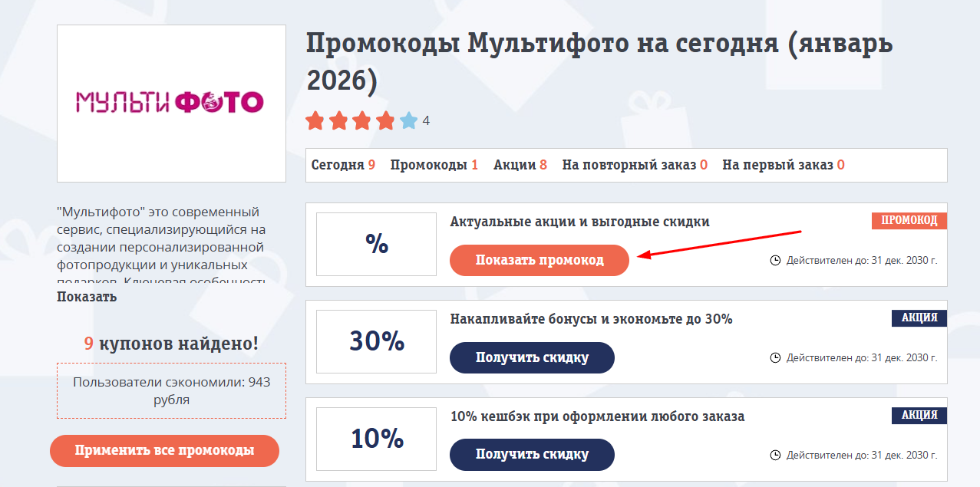
Task: Click the 30% discount tile
Action: tap(375, 341)
